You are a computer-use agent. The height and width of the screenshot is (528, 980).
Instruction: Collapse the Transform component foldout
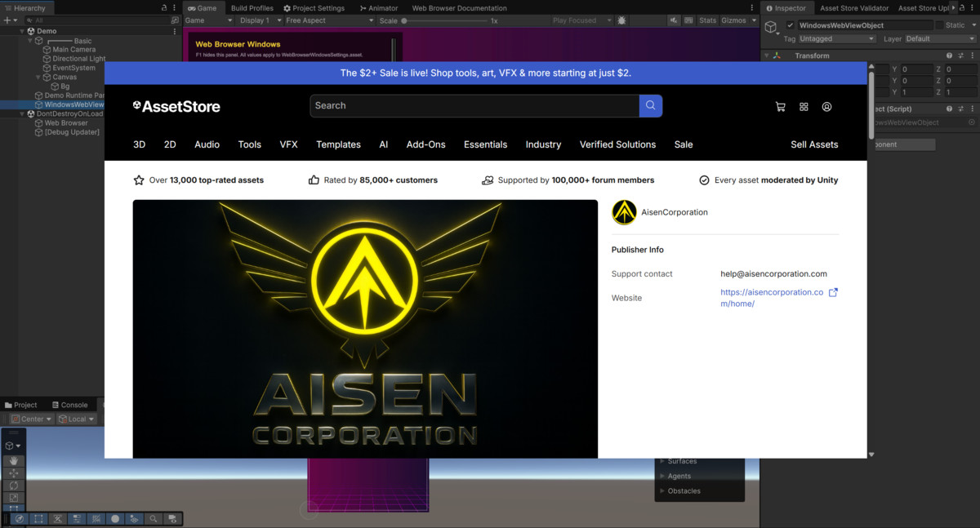coord(766,55)
